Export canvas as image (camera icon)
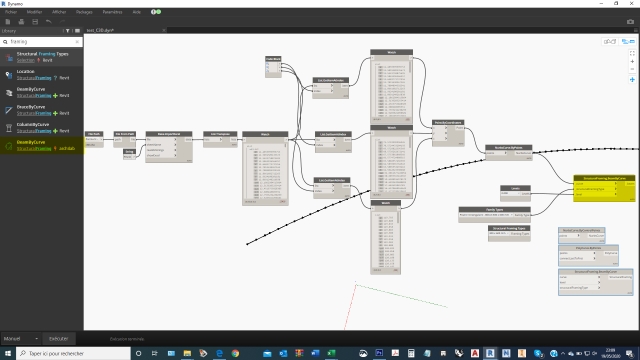 (631, 22)
